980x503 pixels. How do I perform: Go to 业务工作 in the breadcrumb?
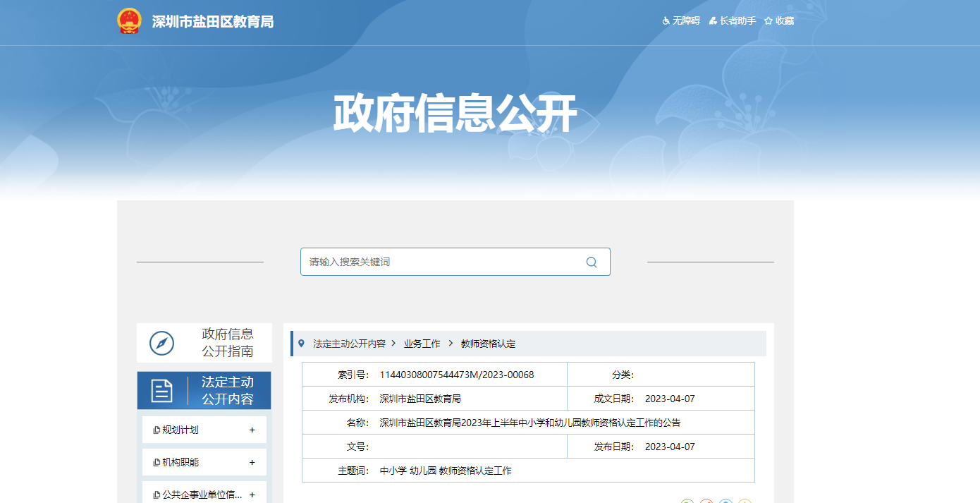[x=422, y=344]
